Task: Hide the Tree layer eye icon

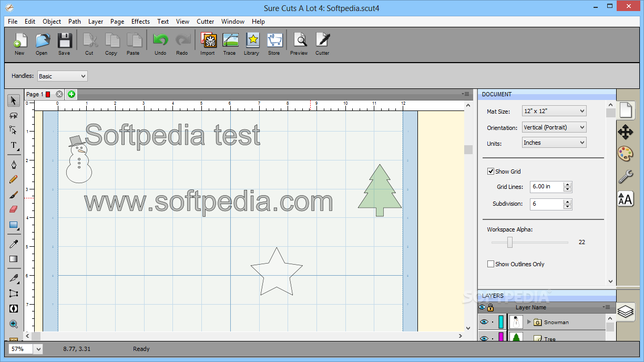Action: (x=484, y=338)
